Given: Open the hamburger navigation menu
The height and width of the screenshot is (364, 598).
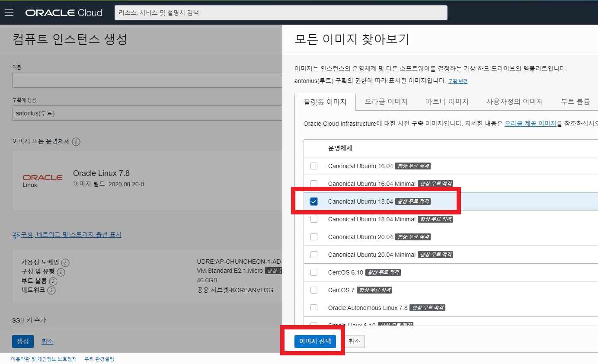Looking at the screenshot, I should (x=9, y=13).
